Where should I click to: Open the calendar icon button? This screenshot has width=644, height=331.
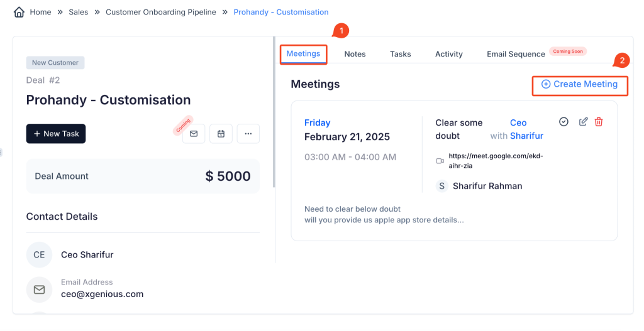point(221,134)
